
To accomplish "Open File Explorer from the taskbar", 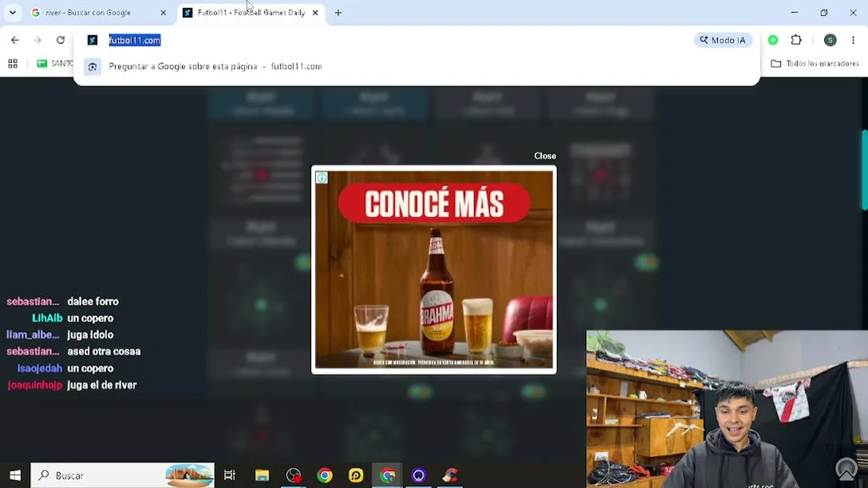I will tap(262, 475).
